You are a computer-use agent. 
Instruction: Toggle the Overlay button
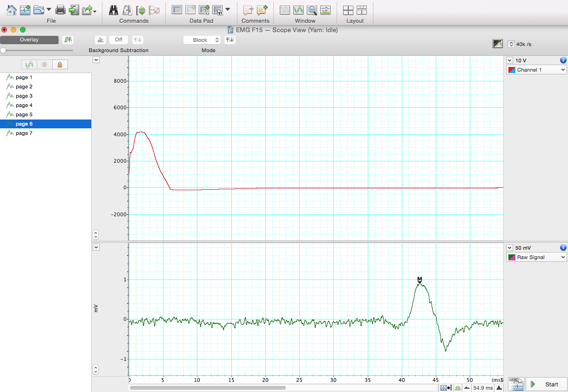tap(29, 40)
